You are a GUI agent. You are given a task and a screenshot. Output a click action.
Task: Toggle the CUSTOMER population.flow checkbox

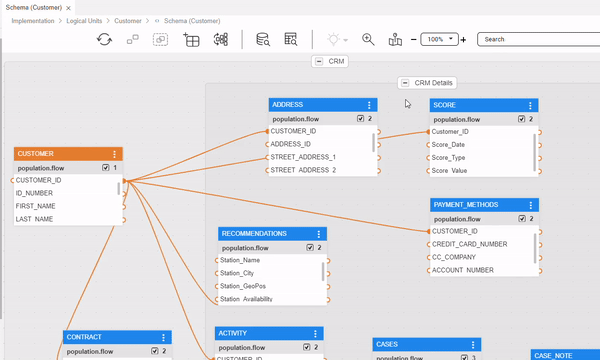tap(106, 168)
